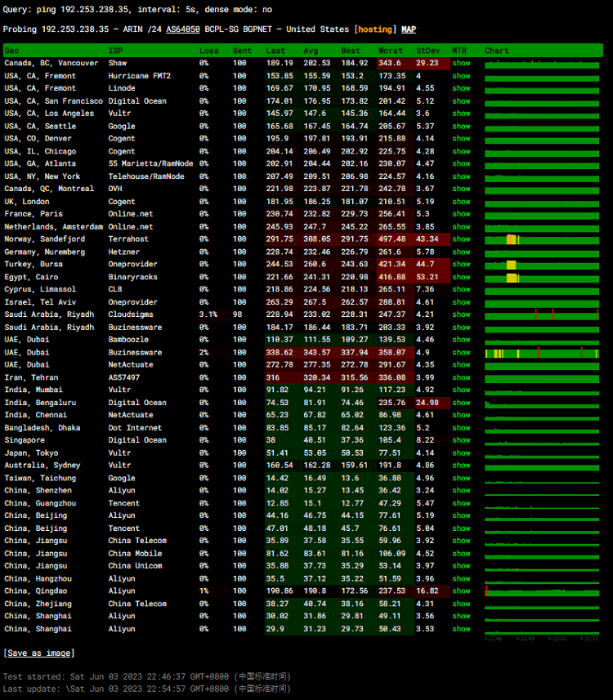Click the Avg column header
The image size is (613, 700).
[x=311, y=51]
